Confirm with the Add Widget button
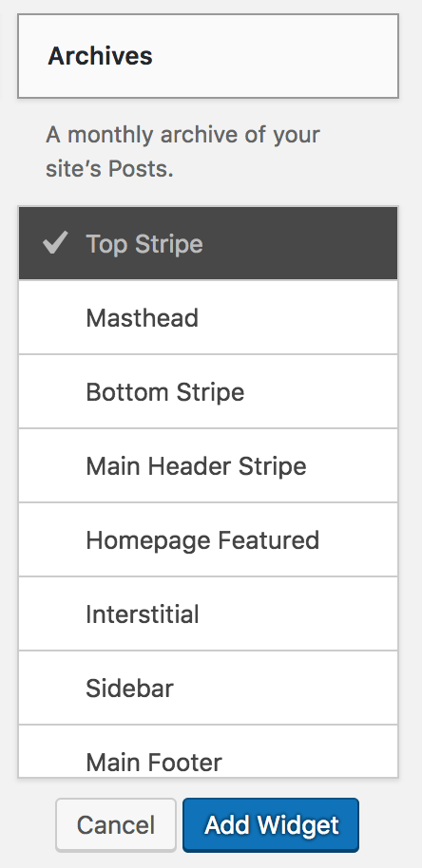 [271, 825]
